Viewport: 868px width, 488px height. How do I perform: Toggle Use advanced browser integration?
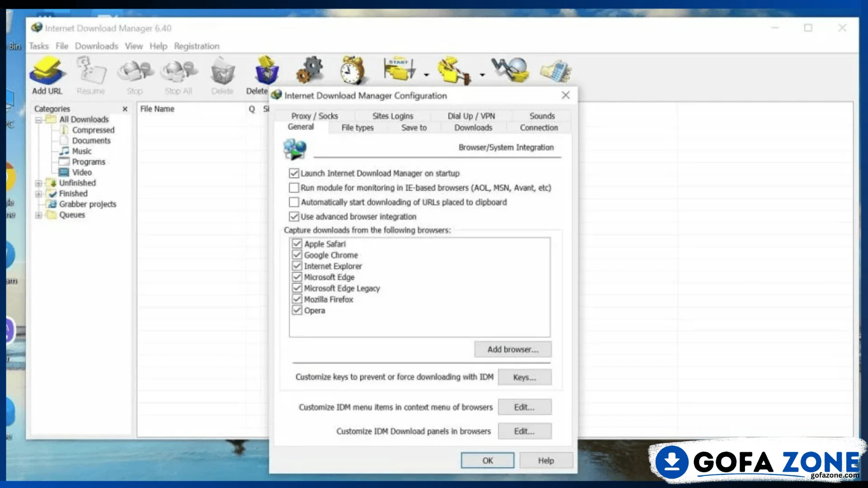(x=294, y=217)
